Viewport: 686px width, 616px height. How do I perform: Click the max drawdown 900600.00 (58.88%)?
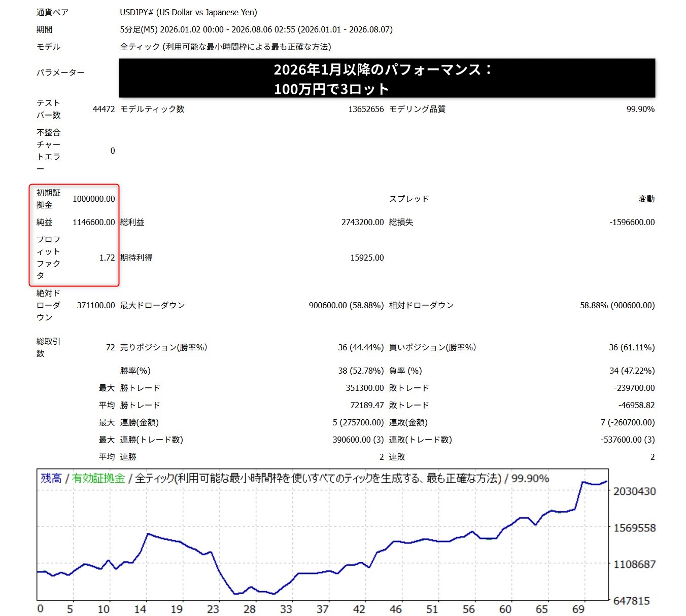coord(346,305)
